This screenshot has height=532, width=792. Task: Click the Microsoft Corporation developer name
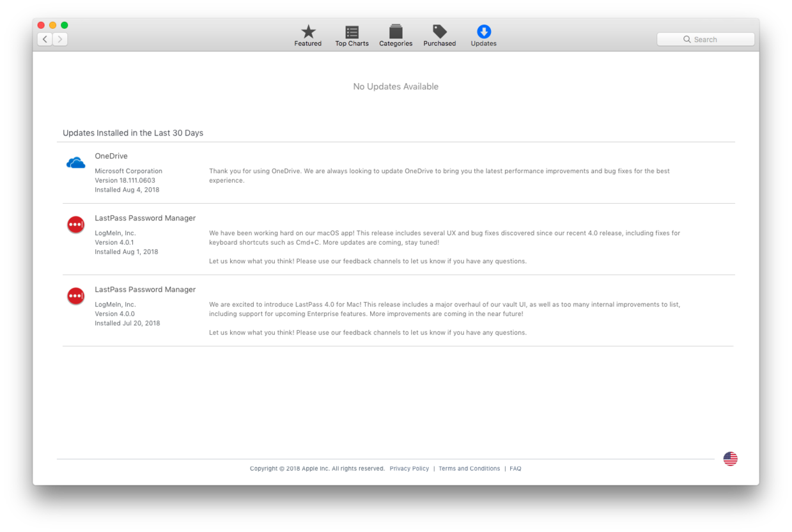click(x=128, y=171)
